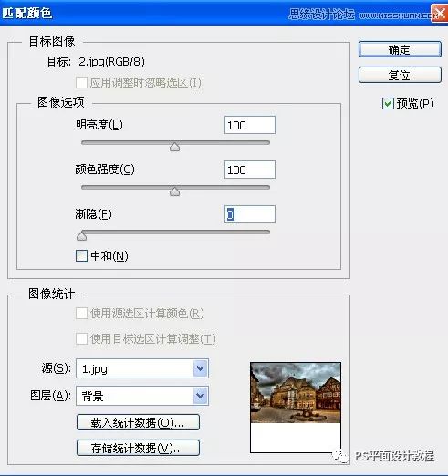The image size is (448, 476).
Task: Enable the 中和(N) neutralize checkbox
Action: [81, 256]
